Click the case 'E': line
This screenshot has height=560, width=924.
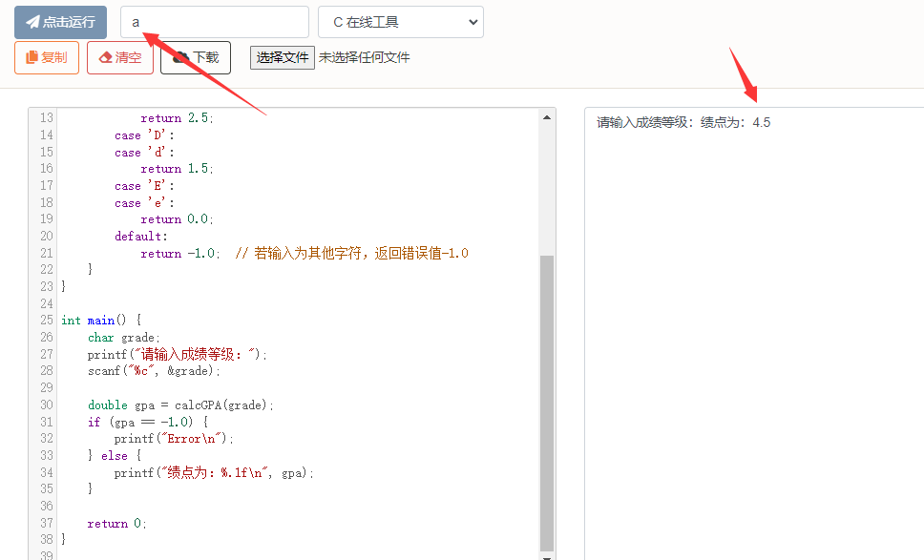coord(144,185)
